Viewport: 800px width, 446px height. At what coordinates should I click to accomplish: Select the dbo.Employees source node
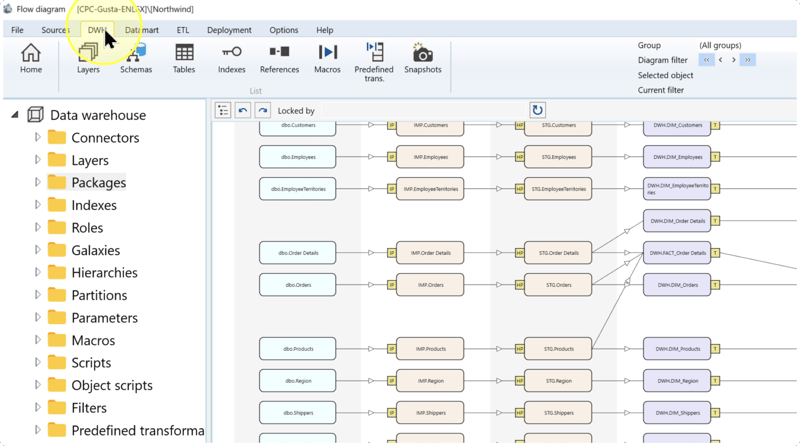point(297,157)
